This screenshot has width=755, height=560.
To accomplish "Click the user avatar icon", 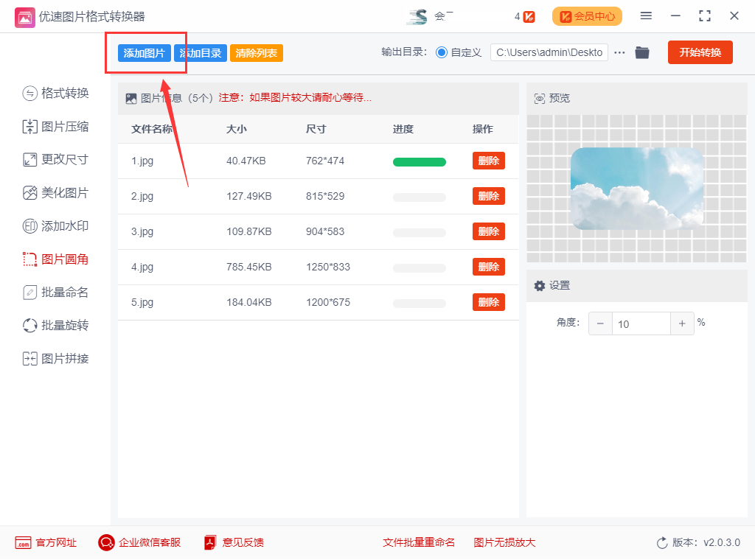I will pyautogui.click(x=417, y=16).
